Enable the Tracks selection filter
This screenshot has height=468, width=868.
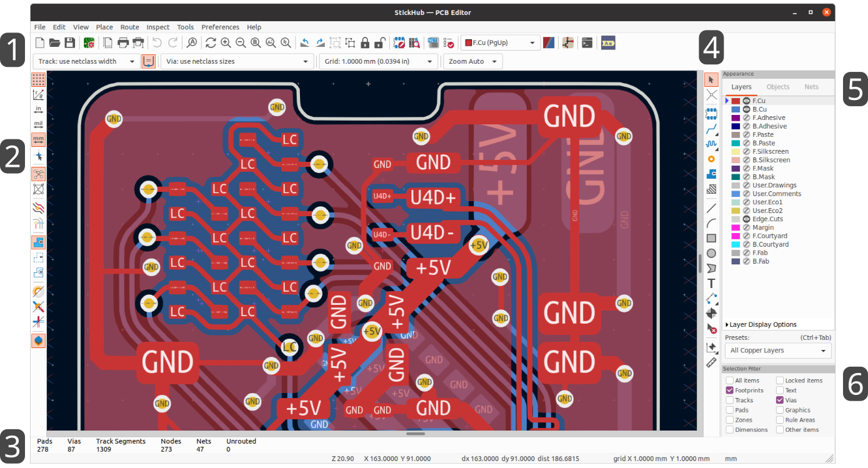pyautogui.click(x=731, y=400)
